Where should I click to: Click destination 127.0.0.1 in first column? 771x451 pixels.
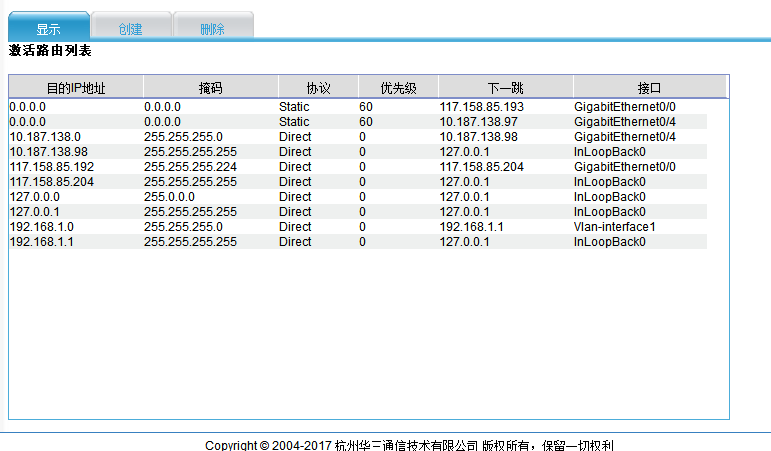pyautogui.click(x=34, y=211)
